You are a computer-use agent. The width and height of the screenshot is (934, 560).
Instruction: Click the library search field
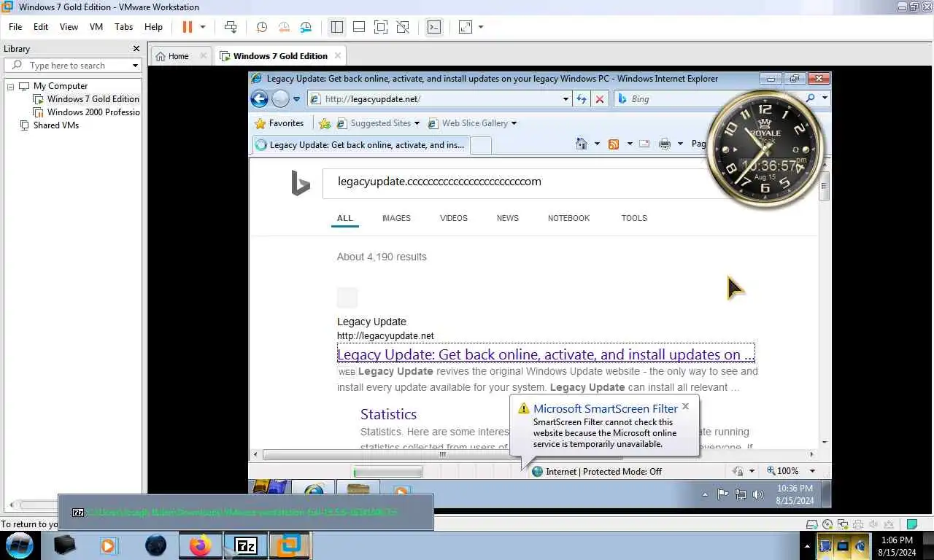pos(72,66)
